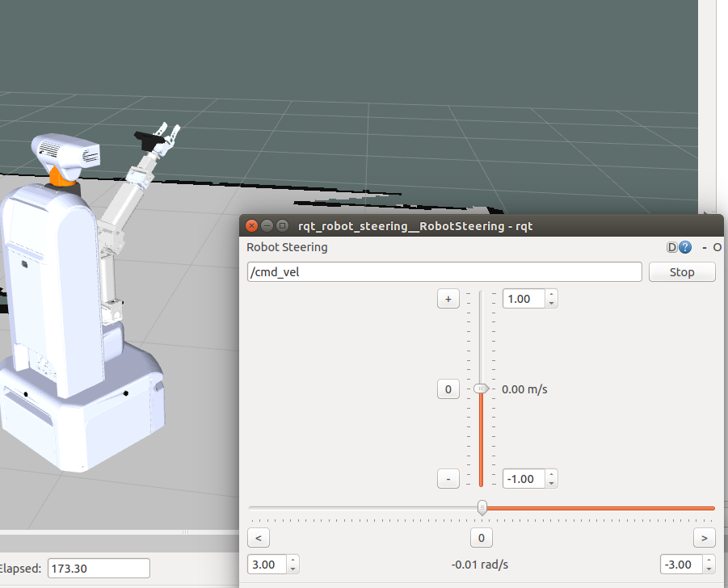Increment the 1.00 max linear speed spinner
Image resolution: width=728 pixels, height=588 pixels.
click(551, 295)
